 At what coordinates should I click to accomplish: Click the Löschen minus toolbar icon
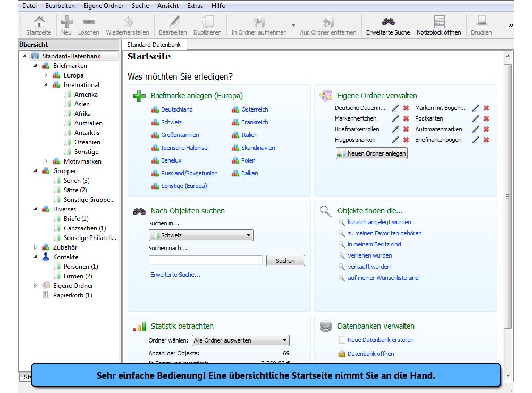[x=89, y=22]
